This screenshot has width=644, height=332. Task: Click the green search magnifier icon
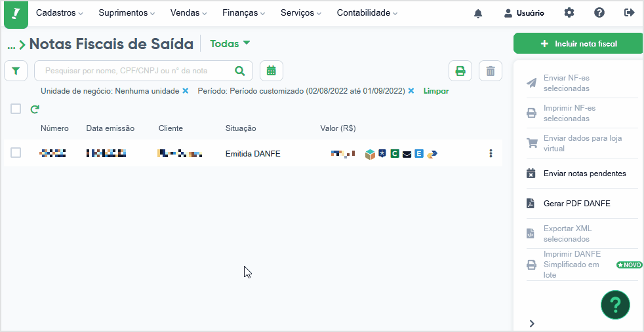[x=240, y=71]
